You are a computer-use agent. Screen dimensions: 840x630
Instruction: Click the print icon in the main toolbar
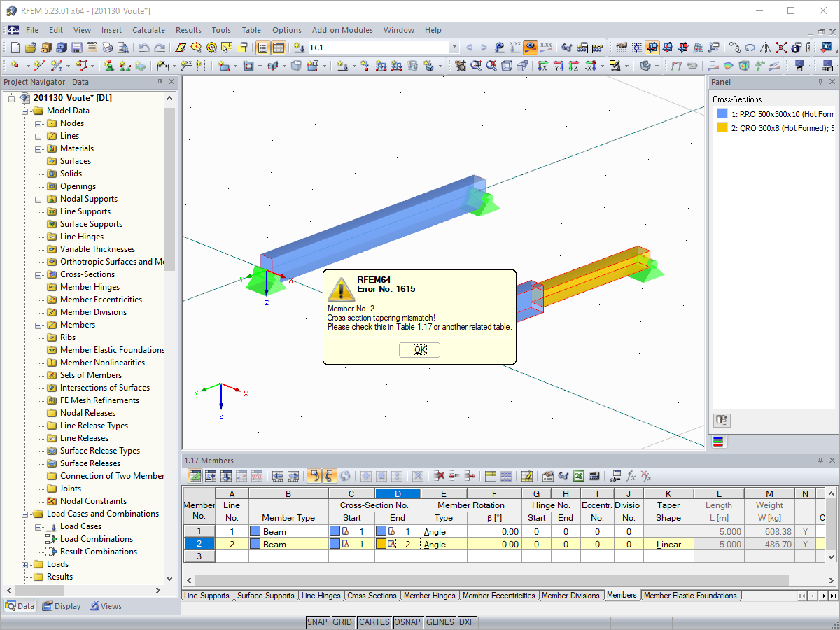pos(107,48)
